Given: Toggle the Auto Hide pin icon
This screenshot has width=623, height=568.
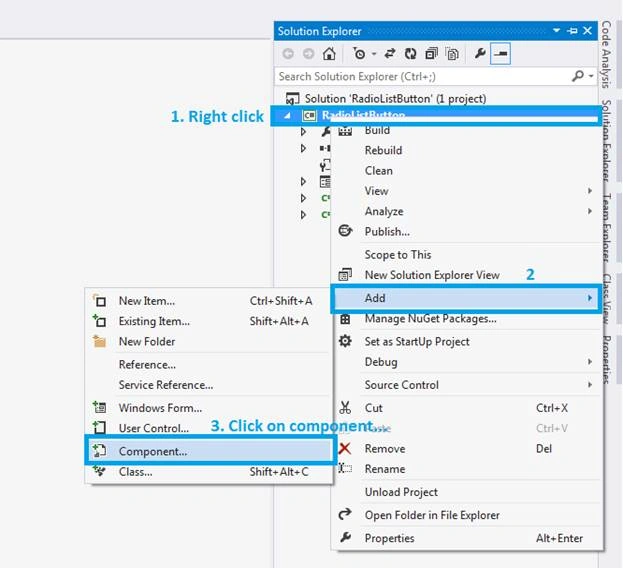Looking at the screenshot, I should [573, 31].
